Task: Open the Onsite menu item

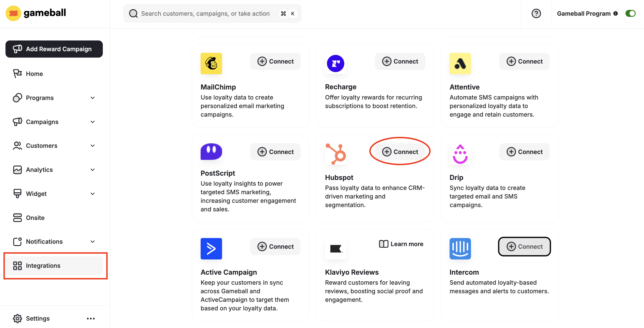Action: coord(35,218)
